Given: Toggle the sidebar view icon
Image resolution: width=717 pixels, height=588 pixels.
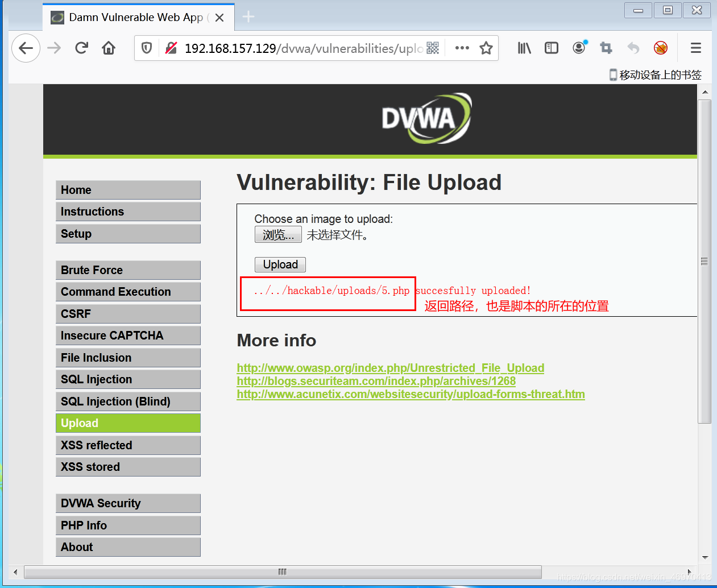Looking at the screenshot, I should (x=552, y=48).
